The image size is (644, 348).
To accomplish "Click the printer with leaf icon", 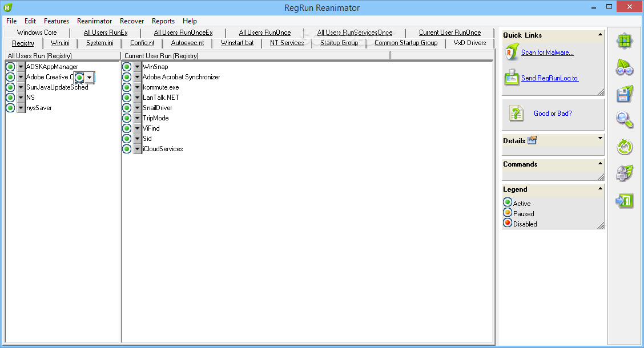I will [x=624, y=173].
